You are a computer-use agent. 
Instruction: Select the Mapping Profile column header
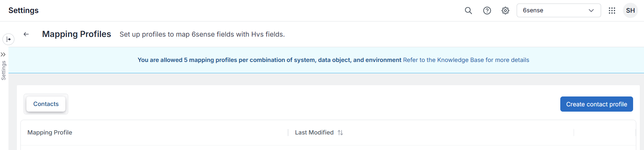click(x=50, y=132)
